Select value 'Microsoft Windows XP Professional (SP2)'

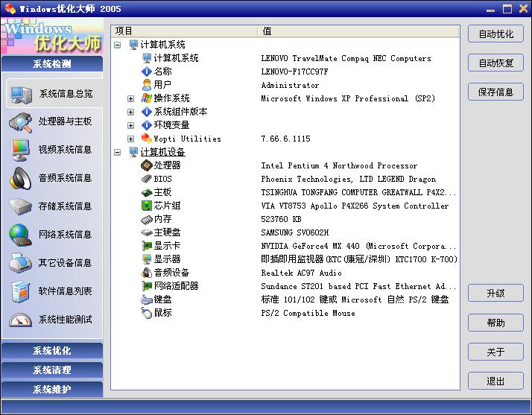348,99
